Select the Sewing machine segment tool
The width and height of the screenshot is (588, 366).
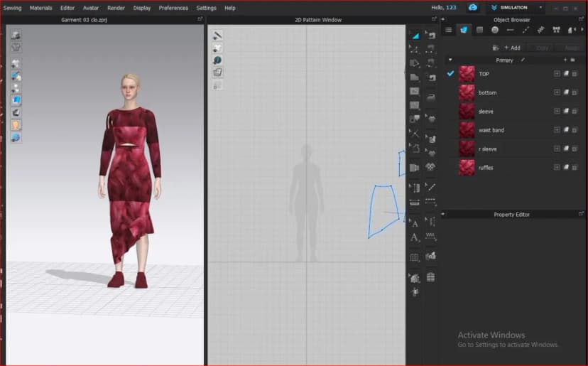[431, 77]
